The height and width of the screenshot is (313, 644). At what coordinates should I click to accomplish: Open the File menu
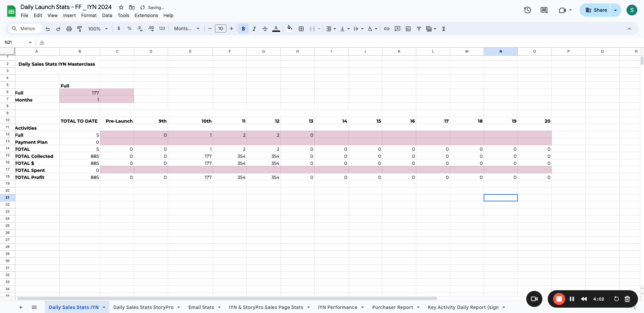coord(24,15)
